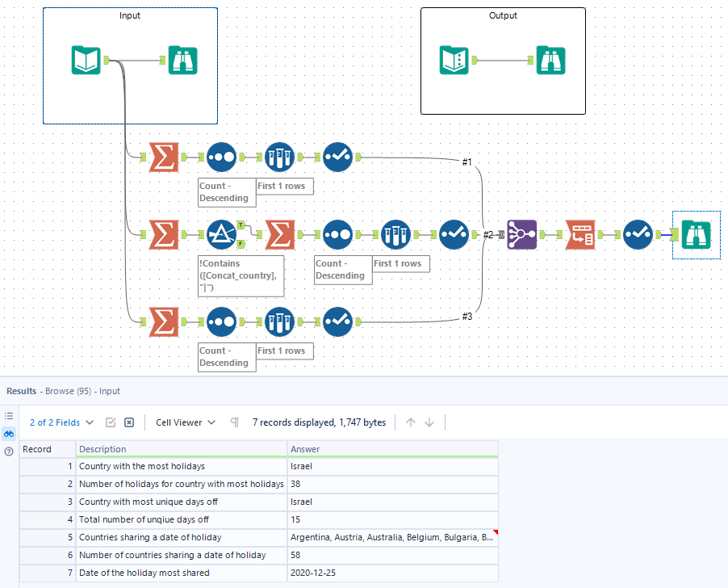Select the Filter tool with !Contains expression
The height and width of the screenshot is (588, 728).
[221, 234]
